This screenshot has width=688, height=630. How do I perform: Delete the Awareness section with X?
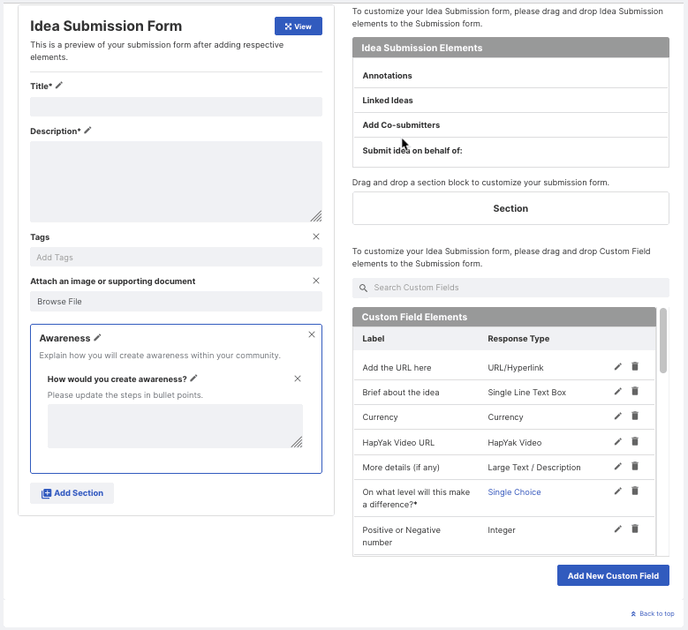[x=312, y=334]
